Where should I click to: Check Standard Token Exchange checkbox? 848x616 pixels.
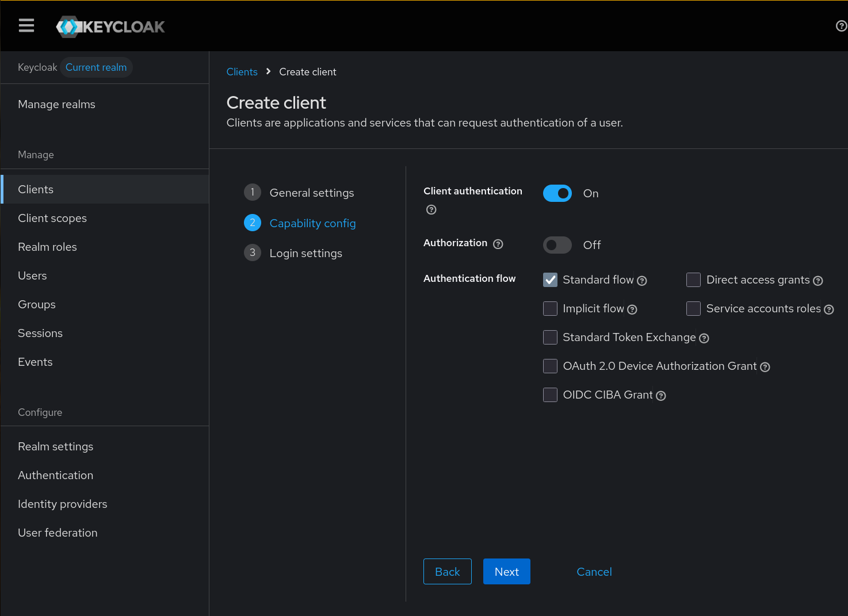click(551, 337)
